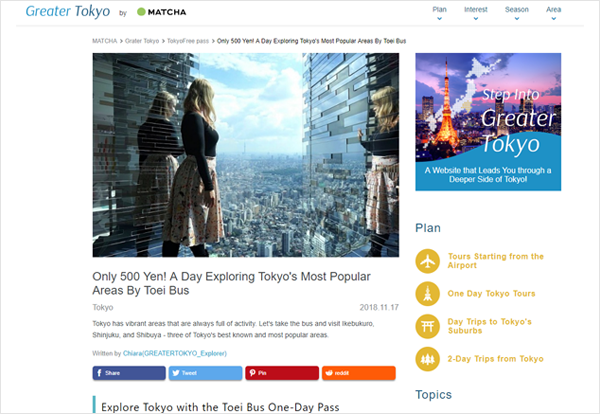The width and height of the screenshot is (600, 414).
Task: Click the Plan sidebar heading
Action: [x=428, y=228]
